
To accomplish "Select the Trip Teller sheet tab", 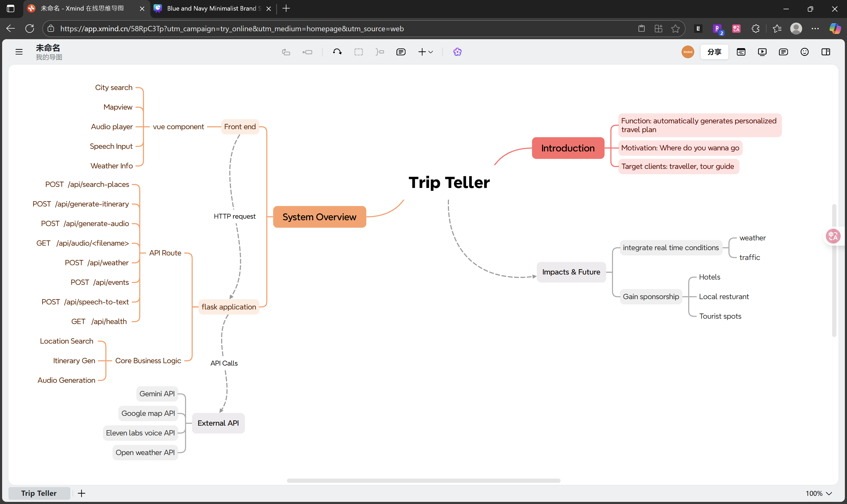I will pyautogui.click(x=39, y=493).
